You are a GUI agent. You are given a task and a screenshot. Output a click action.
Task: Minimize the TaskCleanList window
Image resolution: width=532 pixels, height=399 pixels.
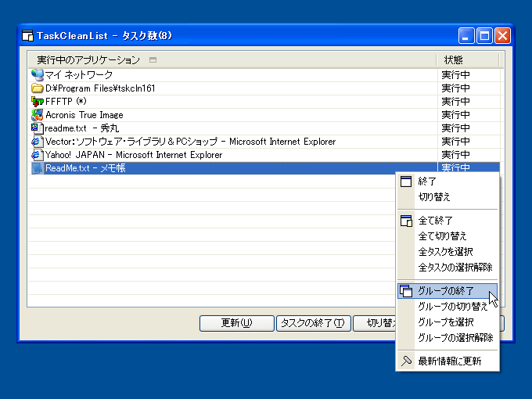tap(466, 36)
